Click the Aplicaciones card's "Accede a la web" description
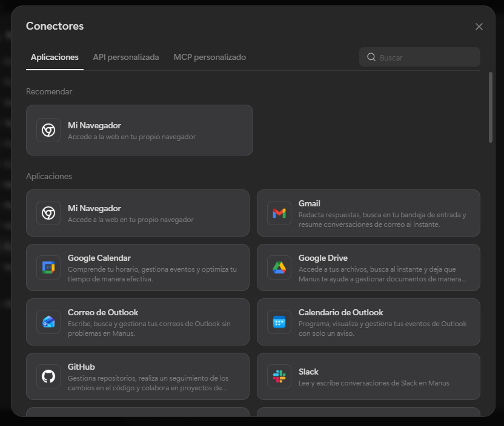Image resolution: width=504 pixels, height=426 pixels. [130, 220]
